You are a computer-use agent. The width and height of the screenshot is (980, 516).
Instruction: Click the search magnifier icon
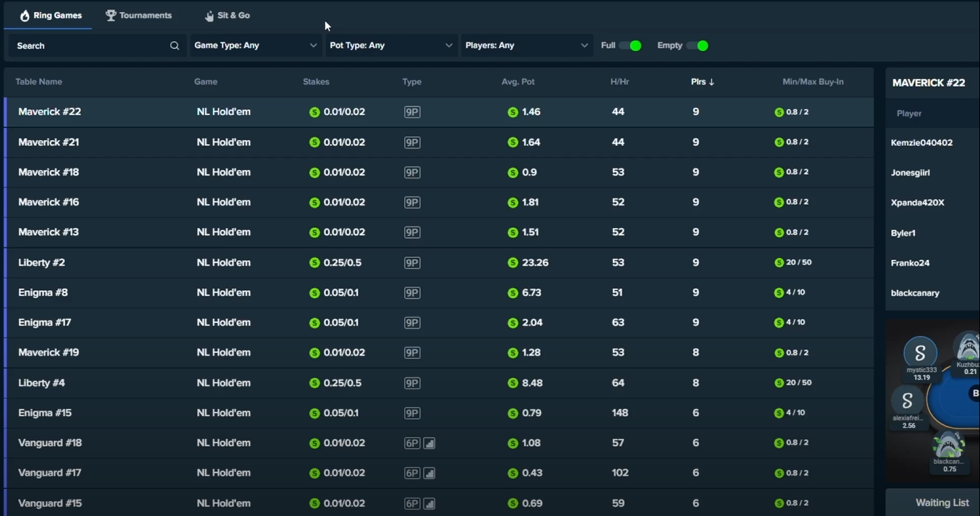[x=174, y=46]
